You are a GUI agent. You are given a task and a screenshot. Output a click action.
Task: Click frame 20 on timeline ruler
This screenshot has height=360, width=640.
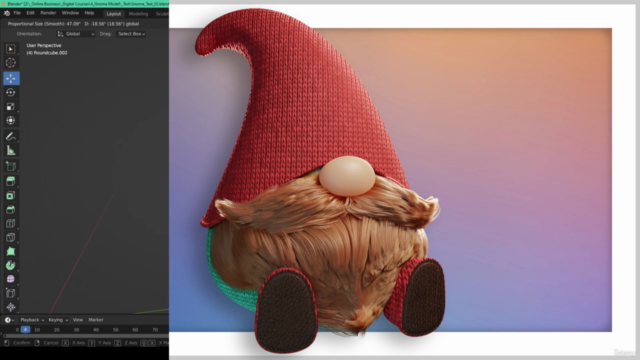click(x=57, y=330)
